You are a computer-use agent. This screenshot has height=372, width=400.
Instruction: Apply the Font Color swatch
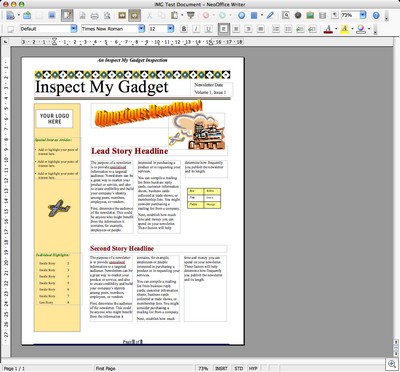pos(328,29)
